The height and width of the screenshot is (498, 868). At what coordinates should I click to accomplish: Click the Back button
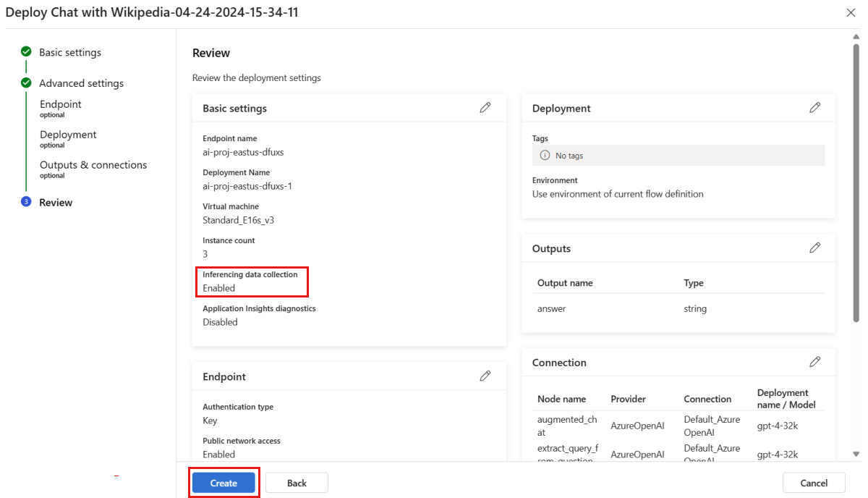297,483
